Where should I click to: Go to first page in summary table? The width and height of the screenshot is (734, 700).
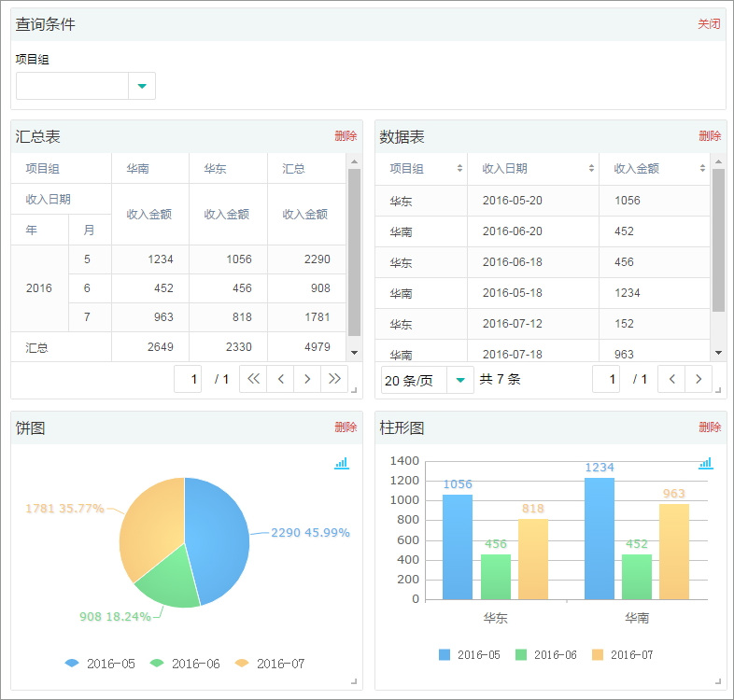[x=253, y=379]
